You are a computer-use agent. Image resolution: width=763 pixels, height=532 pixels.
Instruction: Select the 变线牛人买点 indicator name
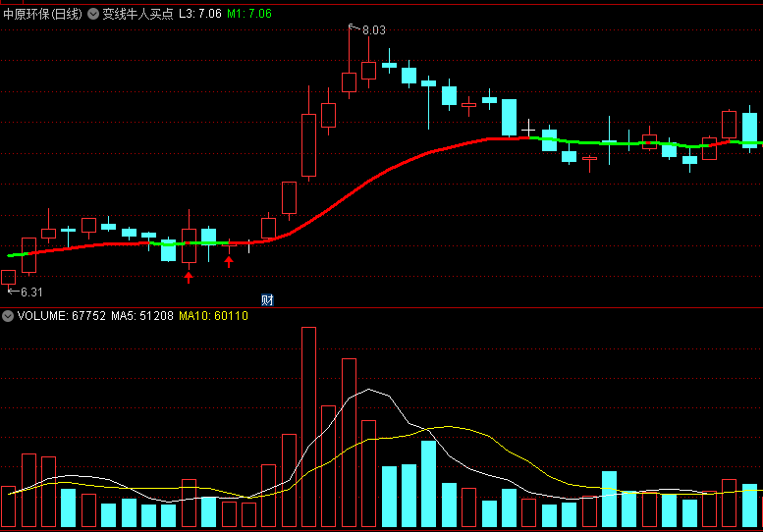click(137, 14)
